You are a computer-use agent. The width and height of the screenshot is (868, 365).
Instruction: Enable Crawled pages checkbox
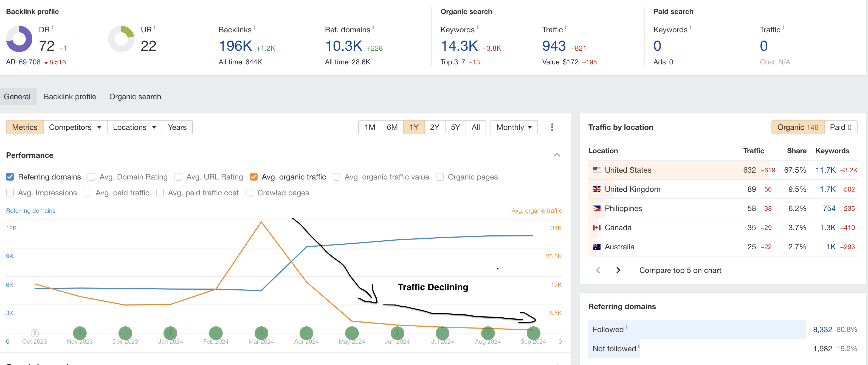click(249, 193)
